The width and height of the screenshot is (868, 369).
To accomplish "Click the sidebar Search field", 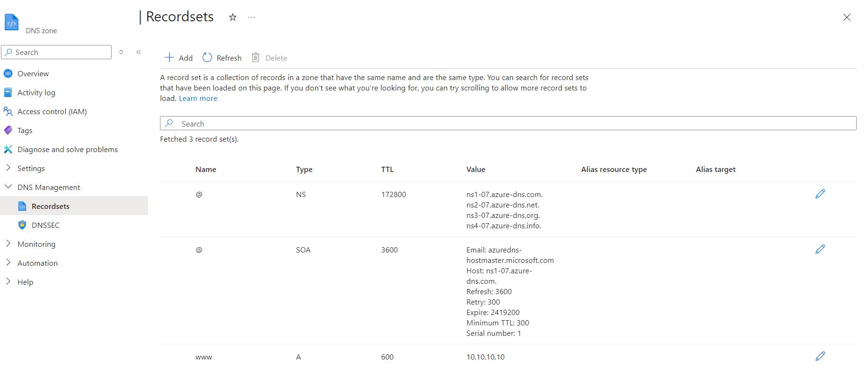I will point(57,52).
